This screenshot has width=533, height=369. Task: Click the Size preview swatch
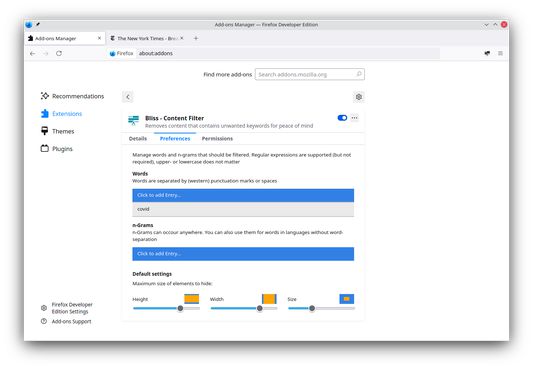coord(347,299)
